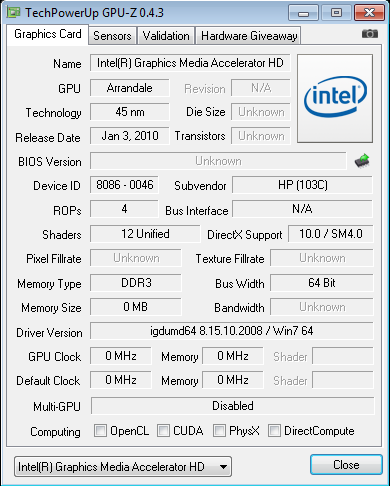Image resolution: width=390 pixels, height=486 pixels.
Task: Click the Transistors Unknown field
Action: (261, 136)
